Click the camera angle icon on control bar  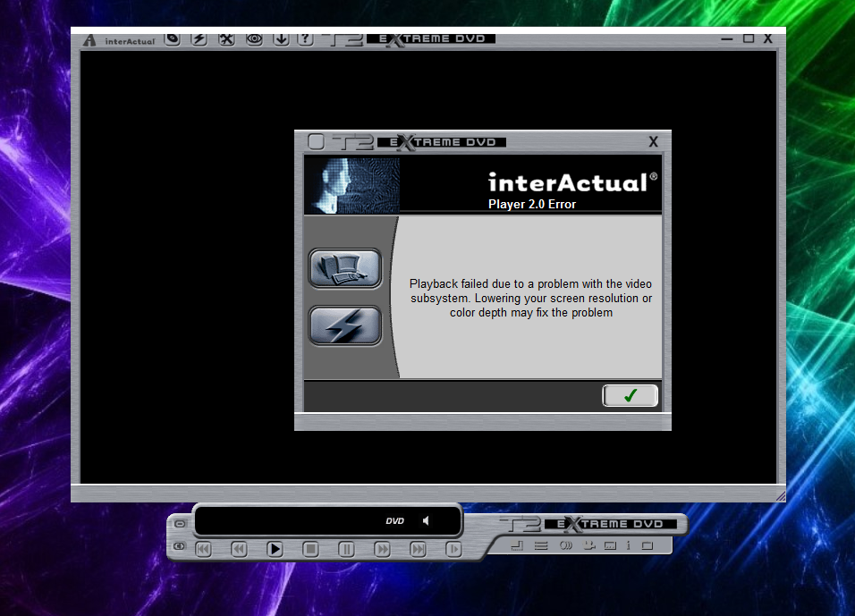pos(588,545)
